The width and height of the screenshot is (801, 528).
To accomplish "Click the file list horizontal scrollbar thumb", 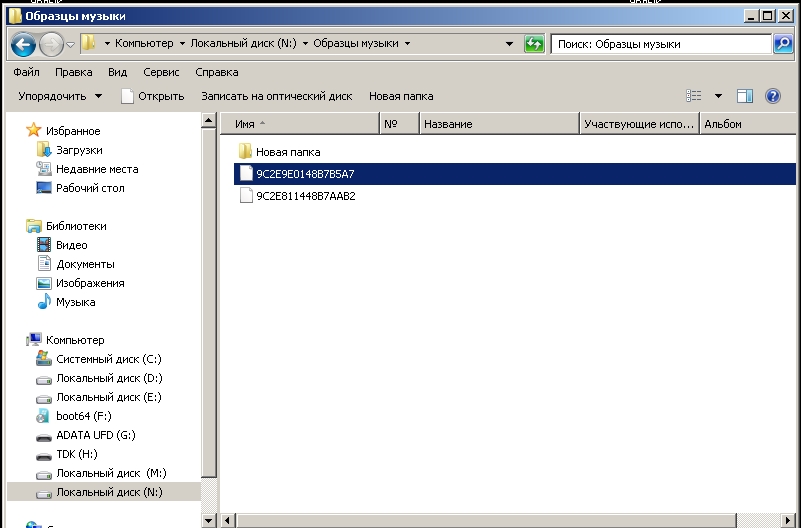I will (x=486, y=521).
